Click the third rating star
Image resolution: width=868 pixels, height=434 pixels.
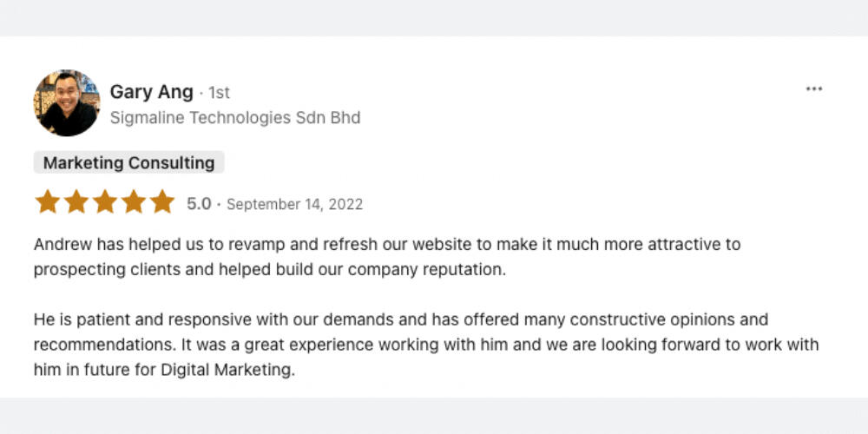click(x=105, y=203)
